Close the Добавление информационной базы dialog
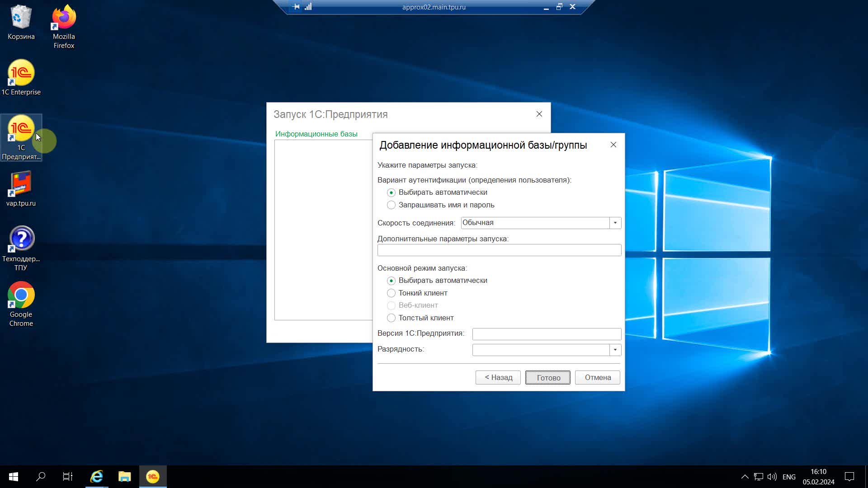Viewport: 868px width, 488px height. (613, 145)
